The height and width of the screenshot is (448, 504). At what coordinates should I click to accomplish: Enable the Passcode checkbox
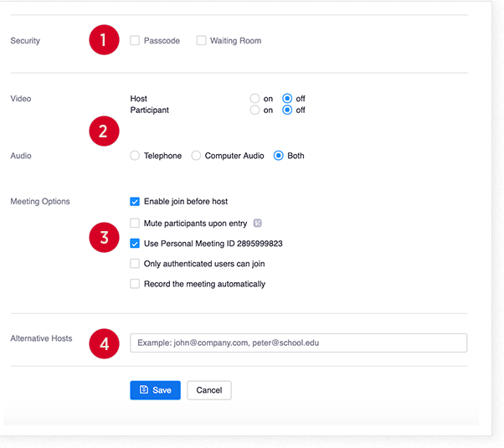coord(135,40)
